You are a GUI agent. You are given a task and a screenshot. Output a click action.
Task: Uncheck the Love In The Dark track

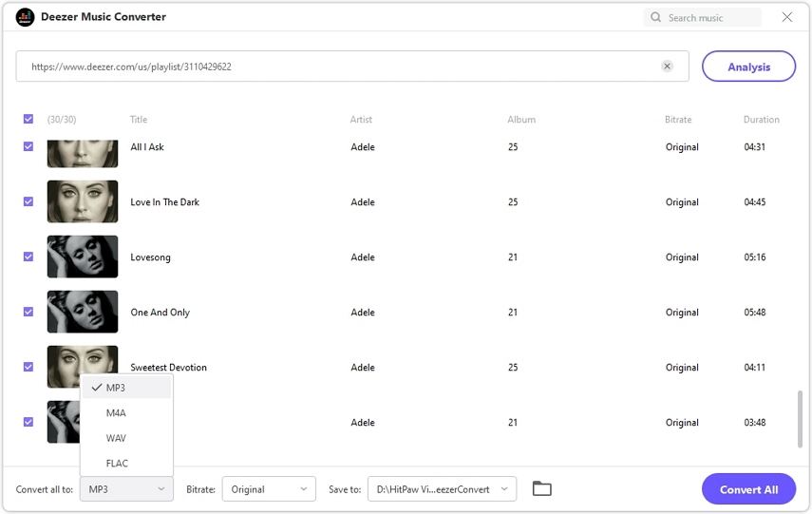point(28,201)
